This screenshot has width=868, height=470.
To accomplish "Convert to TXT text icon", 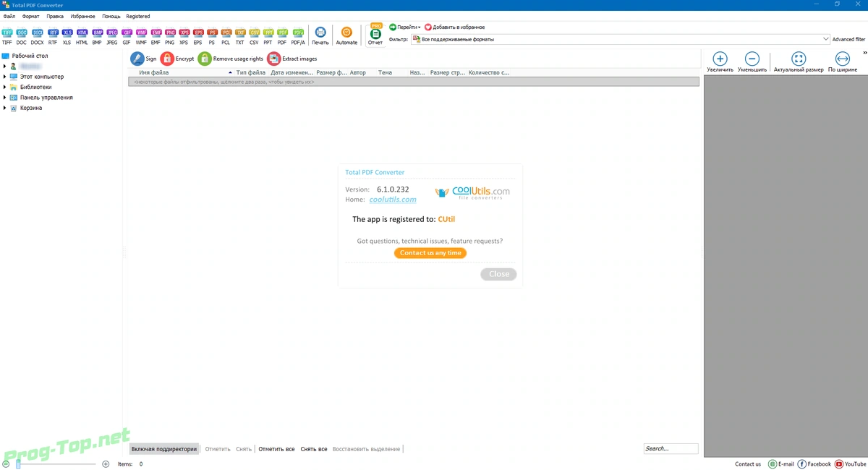I will (240, 36).
